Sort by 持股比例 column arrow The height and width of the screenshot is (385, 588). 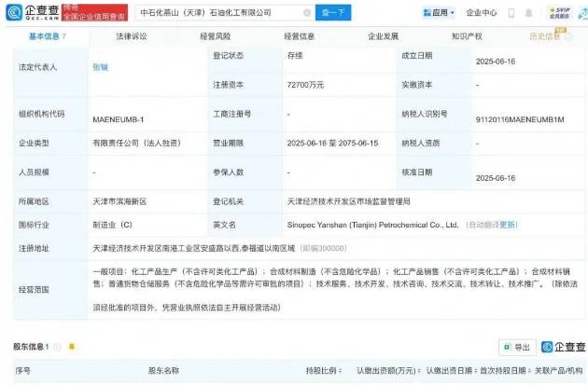click(342, 370)
